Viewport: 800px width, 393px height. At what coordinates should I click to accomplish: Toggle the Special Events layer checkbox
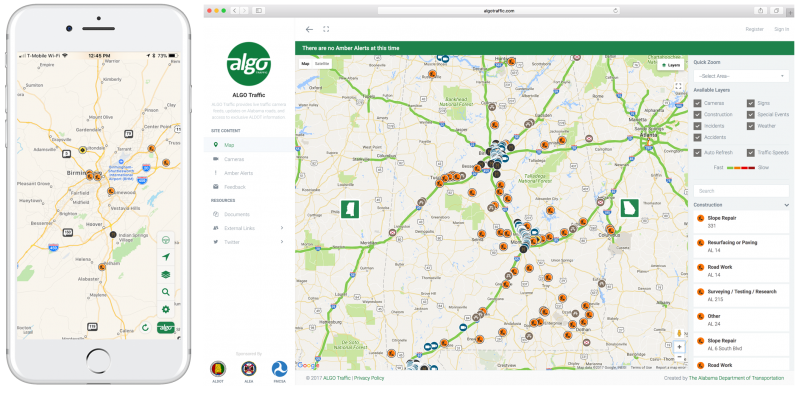pyautogui.click(x=751, y=114)
